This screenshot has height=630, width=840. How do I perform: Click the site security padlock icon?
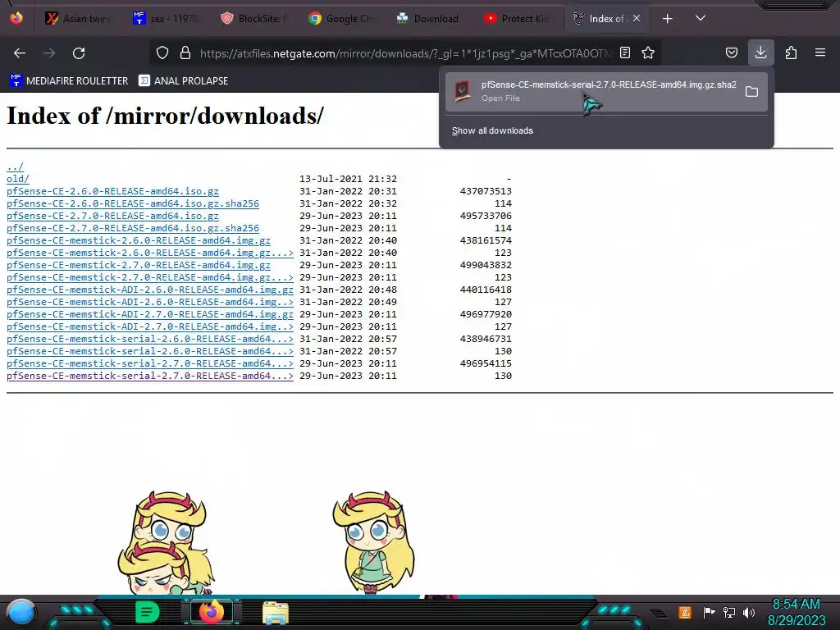click(x=185, y=53)
